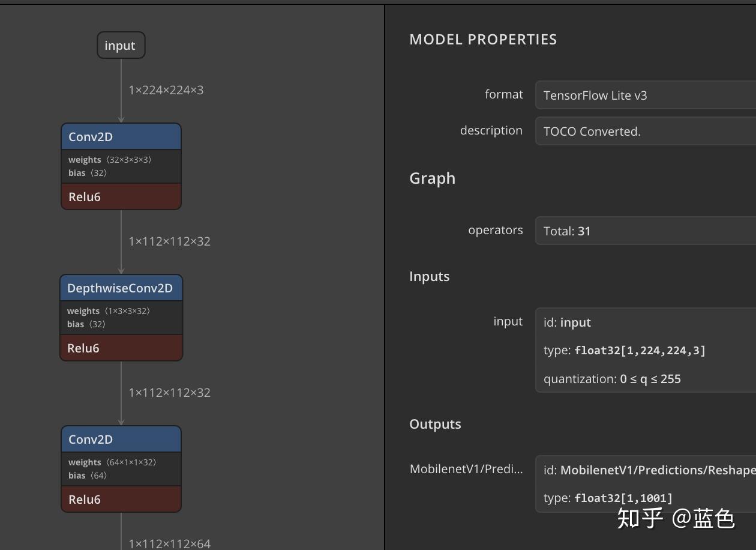This screenshot has width=756, height=550.
Task: Select the input node in the graph
Action: pyautogui.click(x=121, y=46)
